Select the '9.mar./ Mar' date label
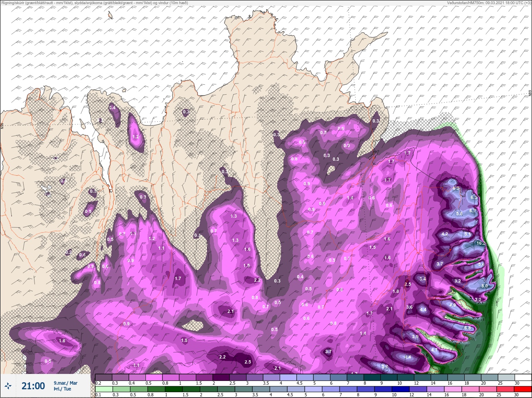The height and width of the screenshot is (398, 532). click(x=65, y=383)
